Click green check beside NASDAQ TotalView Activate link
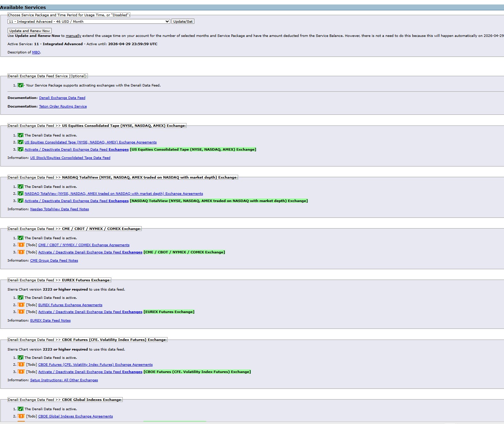The image size is (504, 424). coord(20,201)
